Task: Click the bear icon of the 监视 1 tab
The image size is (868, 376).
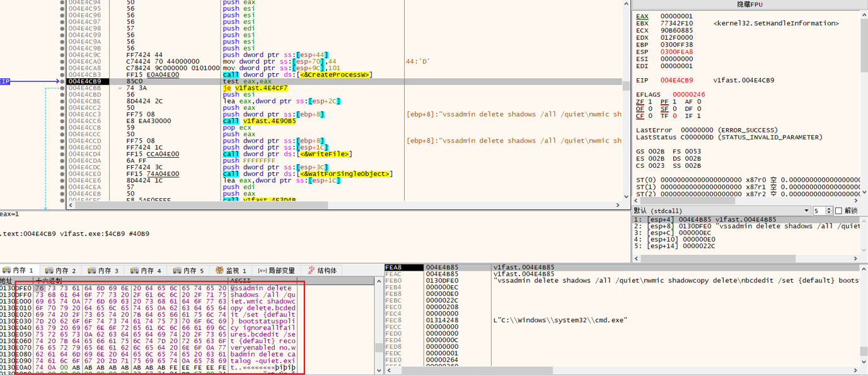Action: 219,271
